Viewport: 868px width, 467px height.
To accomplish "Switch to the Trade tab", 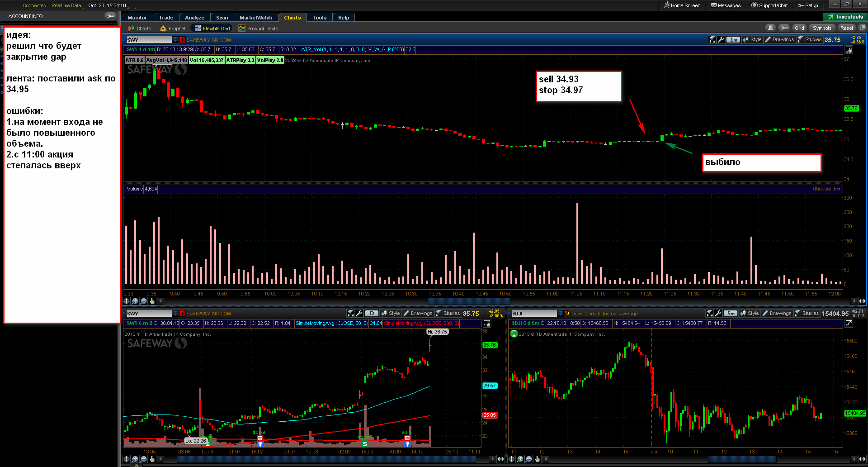I will pyautogui.click(x=166, y=18).
